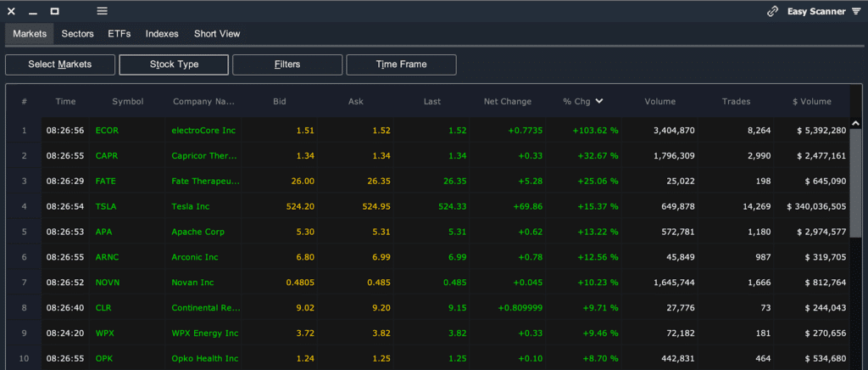
Task: Click the $ 5,392,280 dollar volume cell
Action: (x=821, y=131)
